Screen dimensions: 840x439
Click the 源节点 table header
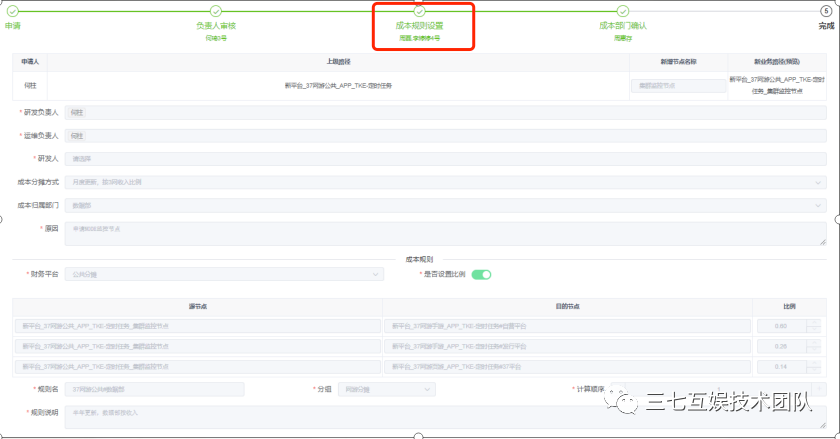click(198, 307)
